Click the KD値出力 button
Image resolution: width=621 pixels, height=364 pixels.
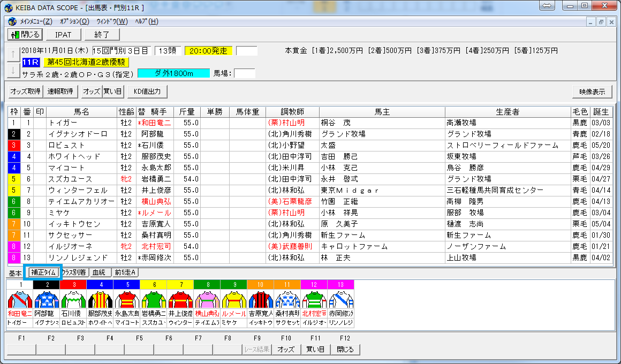coord(147,92)
